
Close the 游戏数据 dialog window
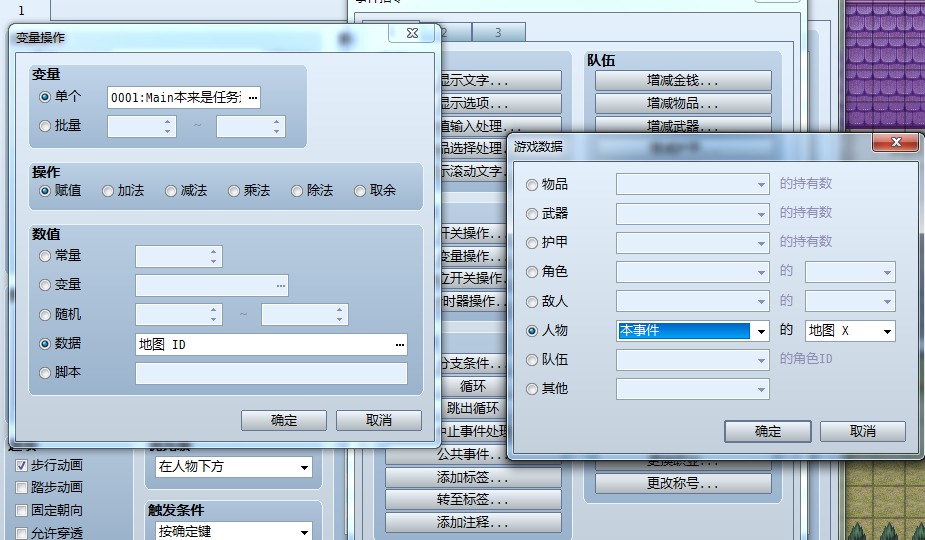896,142
